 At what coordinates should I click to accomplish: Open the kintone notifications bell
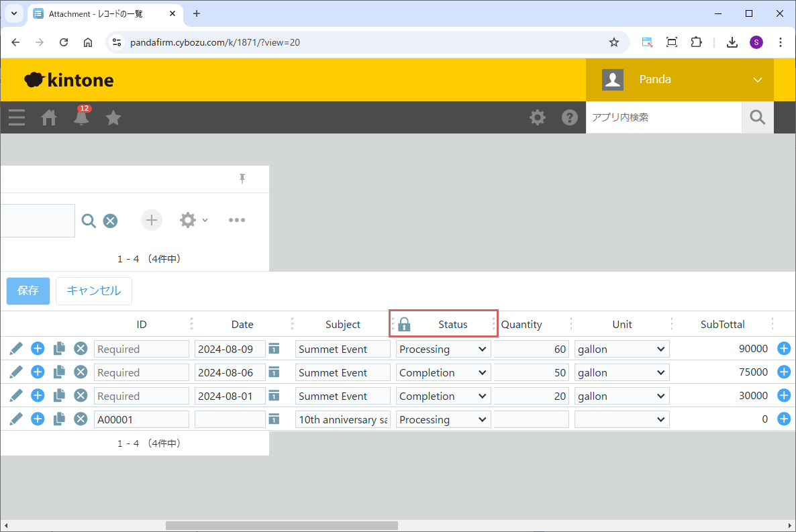[81, 117]
